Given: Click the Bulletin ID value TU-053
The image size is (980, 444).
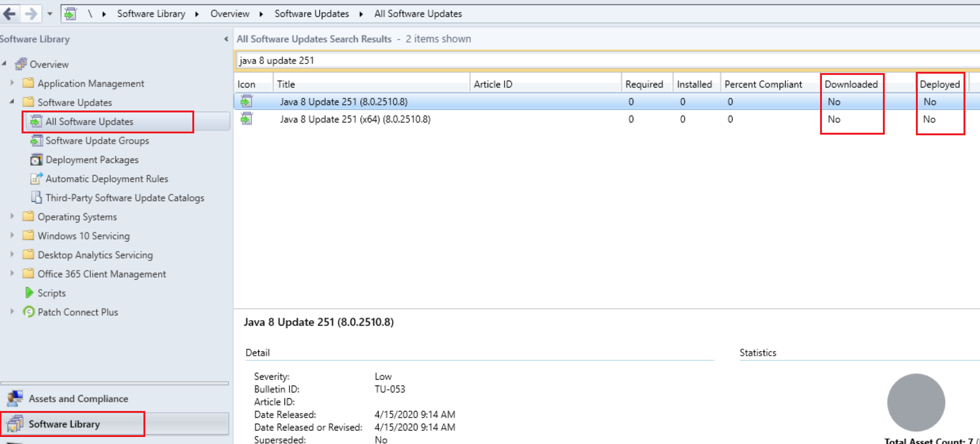Looking at the screenshot, I should tap(390, 389).
